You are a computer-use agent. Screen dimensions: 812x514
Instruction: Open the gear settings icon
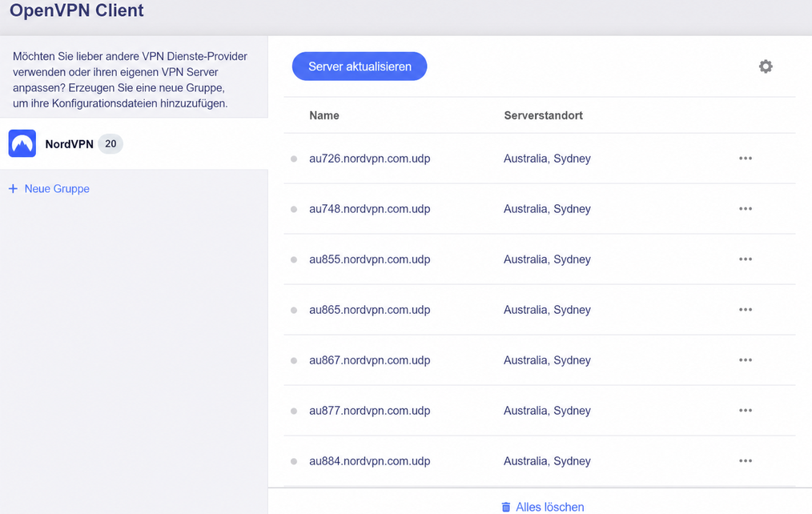tap(766, 66)
